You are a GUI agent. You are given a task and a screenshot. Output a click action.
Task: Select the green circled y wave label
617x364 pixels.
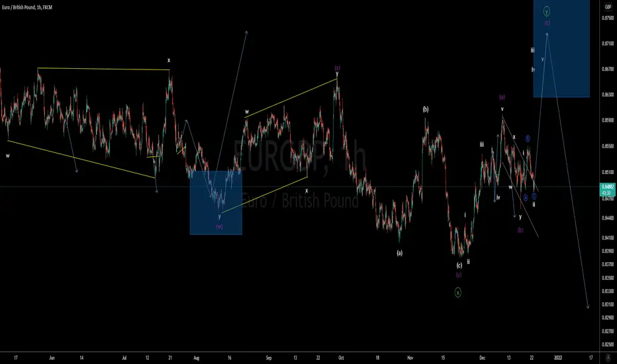click(x=547, y=11)
